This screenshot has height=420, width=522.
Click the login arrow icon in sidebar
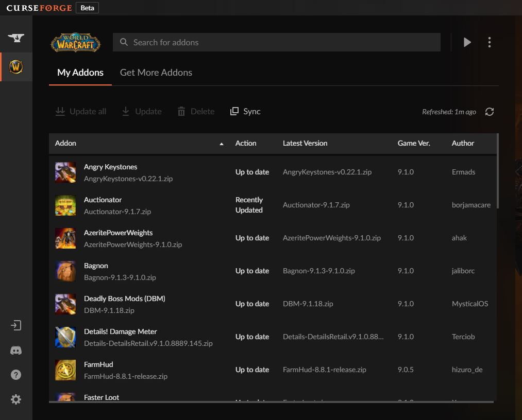click(x=16, y=325)
